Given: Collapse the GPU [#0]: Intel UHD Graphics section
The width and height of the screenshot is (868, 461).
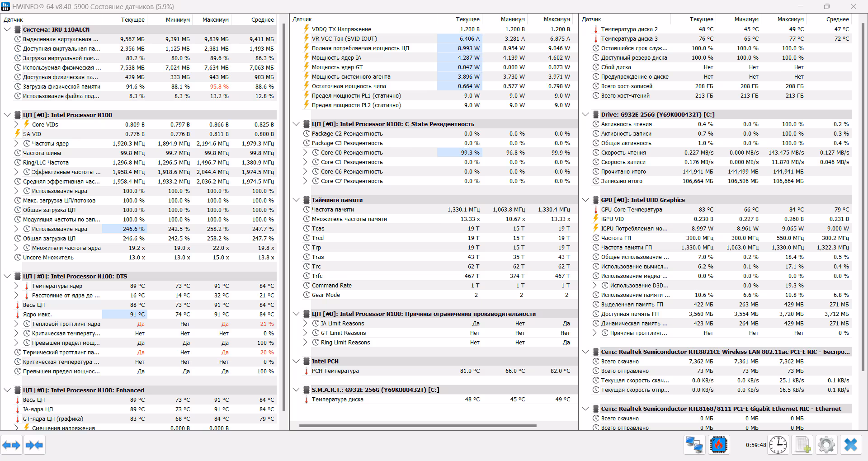Looking at the screenshot, I should click(585, 200).
